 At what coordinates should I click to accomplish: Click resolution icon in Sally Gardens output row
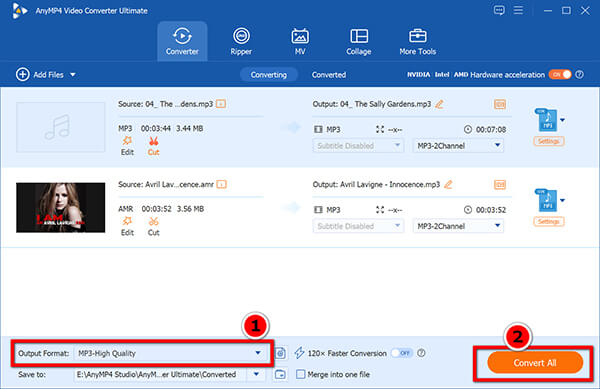pyautogui.click(x=380, y=129)
